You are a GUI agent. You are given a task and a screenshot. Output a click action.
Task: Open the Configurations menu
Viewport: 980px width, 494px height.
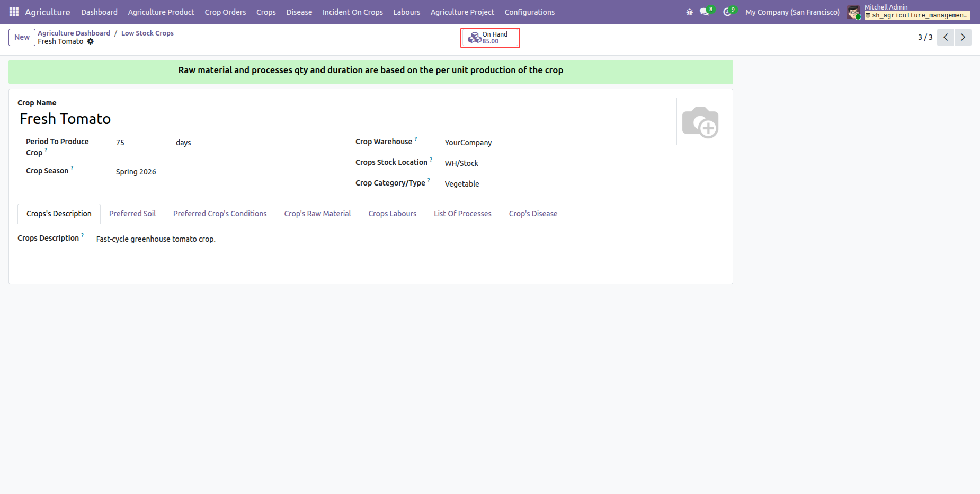(x=529, y=12)
